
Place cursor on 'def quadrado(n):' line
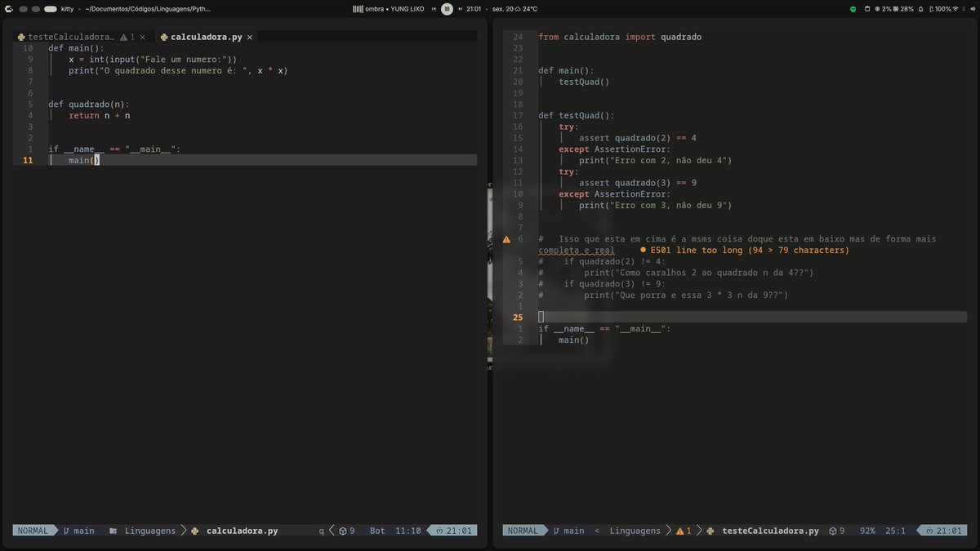click(89, 104)
